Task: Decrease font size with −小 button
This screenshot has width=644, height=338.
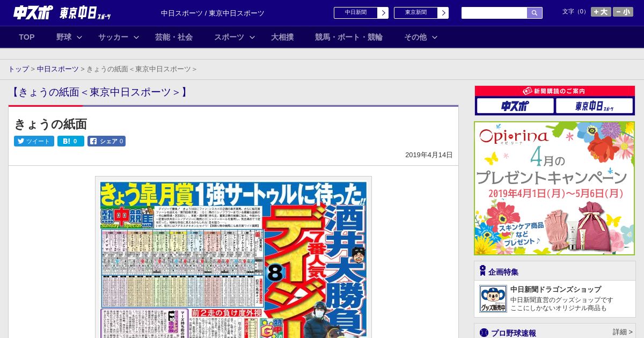Action: coord(623,12)
